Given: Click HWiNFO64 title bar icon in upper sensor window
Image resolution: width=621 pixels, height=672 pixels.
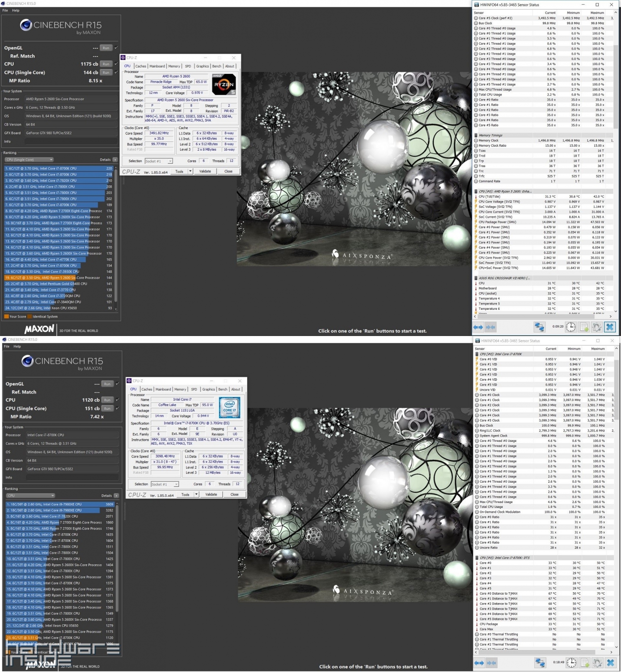Looking at the screenshot, I should coord(477,5).
